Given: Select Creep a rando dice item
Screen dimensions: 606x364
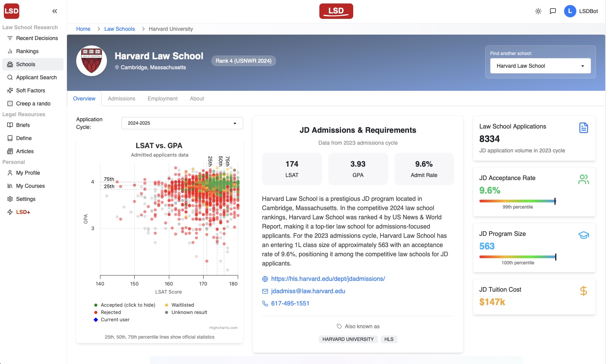Looking at the screenshot, I should 33,104.
